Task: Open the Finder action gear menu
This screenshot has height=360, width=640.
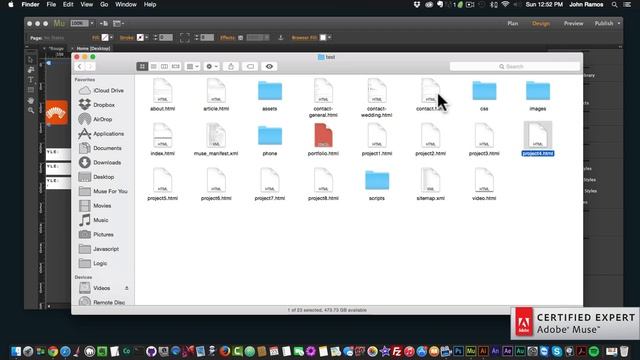Action: click(211, 67)
